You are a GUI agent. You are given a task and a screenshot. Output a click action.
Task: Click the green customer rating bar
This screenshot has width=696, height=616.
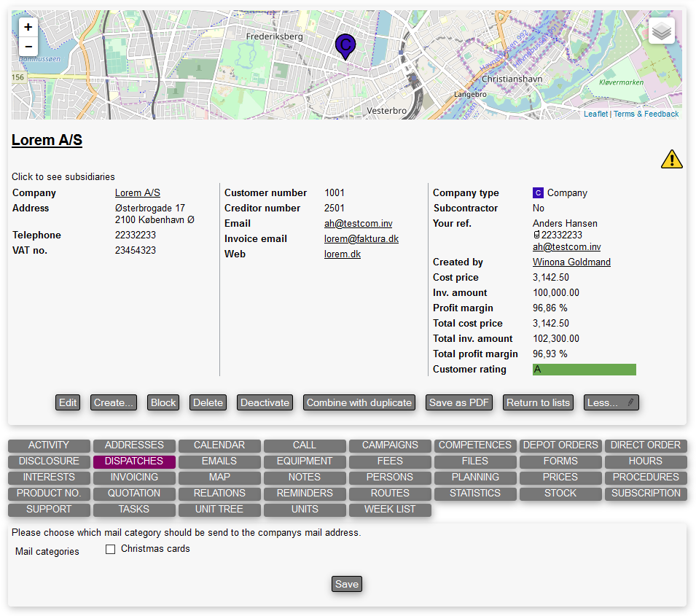coord(584,370)
